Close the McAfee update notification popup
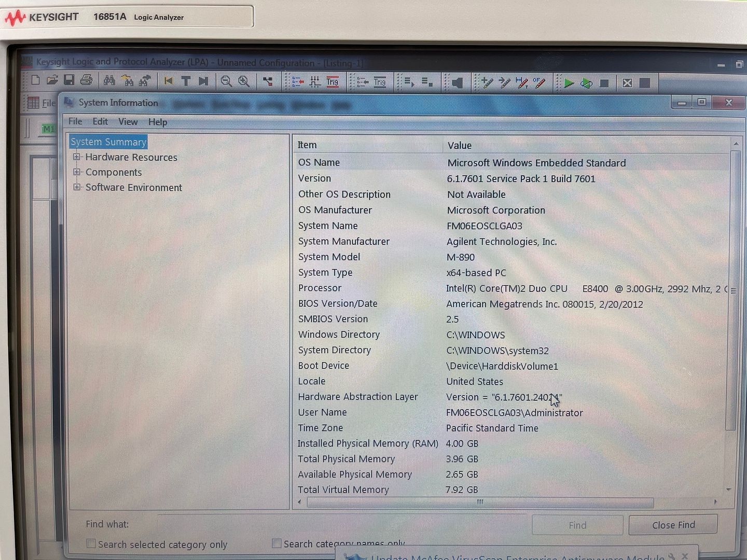 685,556
